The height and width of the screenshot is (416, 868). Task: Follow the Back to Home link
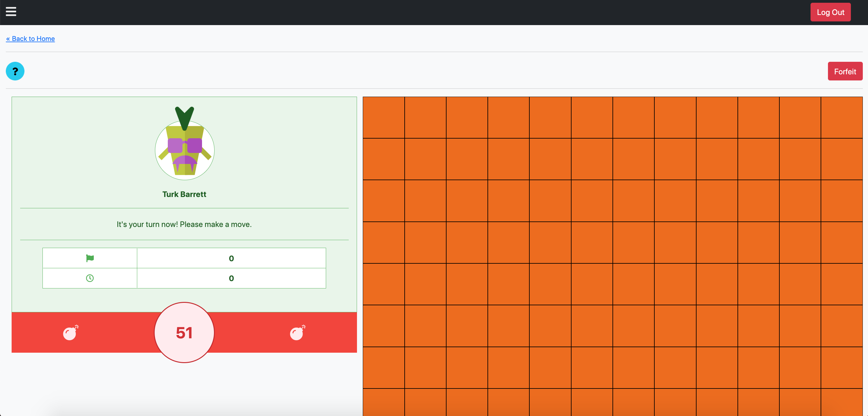30,39
